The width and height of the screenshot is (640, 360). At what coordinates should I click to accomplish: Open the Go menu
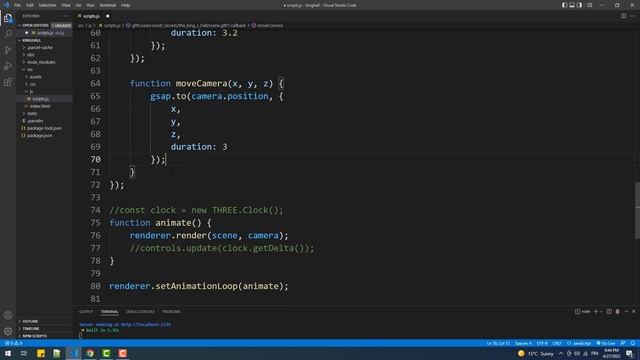coord(78,5)
